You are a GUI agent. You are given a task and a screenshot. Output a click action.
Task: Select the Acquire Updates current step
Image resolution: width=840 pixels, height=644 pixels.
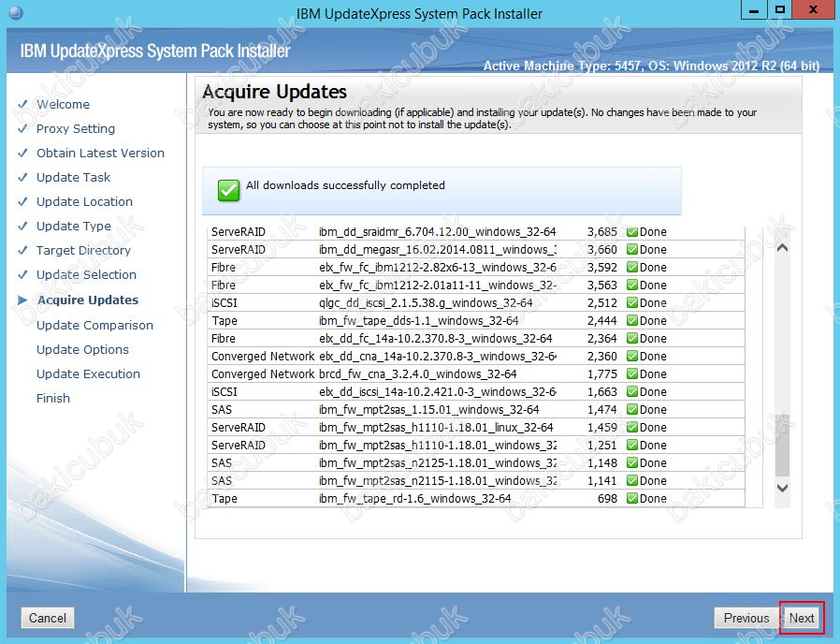(88, 300)
